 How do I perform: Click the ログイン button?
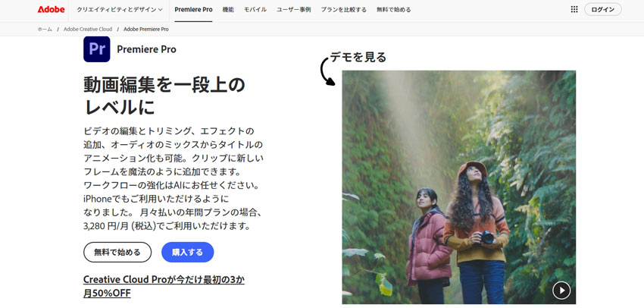click(x=603, y=9)
